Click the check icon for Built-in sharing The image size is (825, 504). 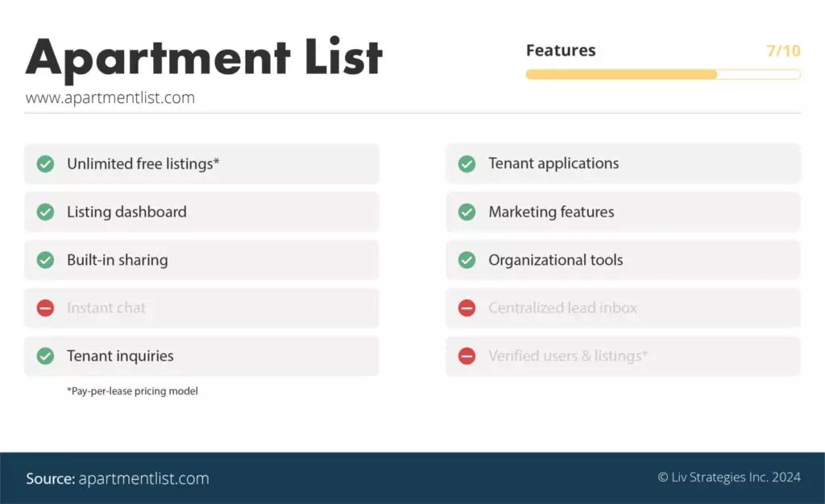(x=46, y=260)
